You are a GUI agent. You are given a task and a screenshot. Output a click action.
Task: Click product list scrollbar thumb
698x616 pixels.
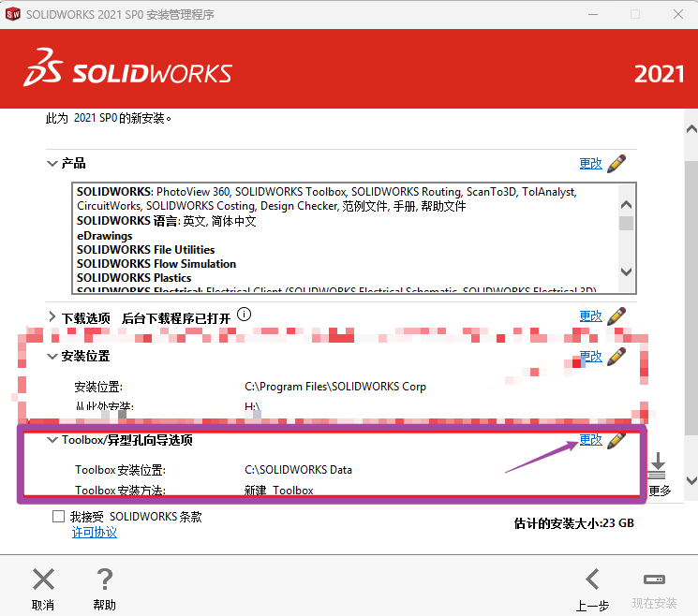point(627,223)
